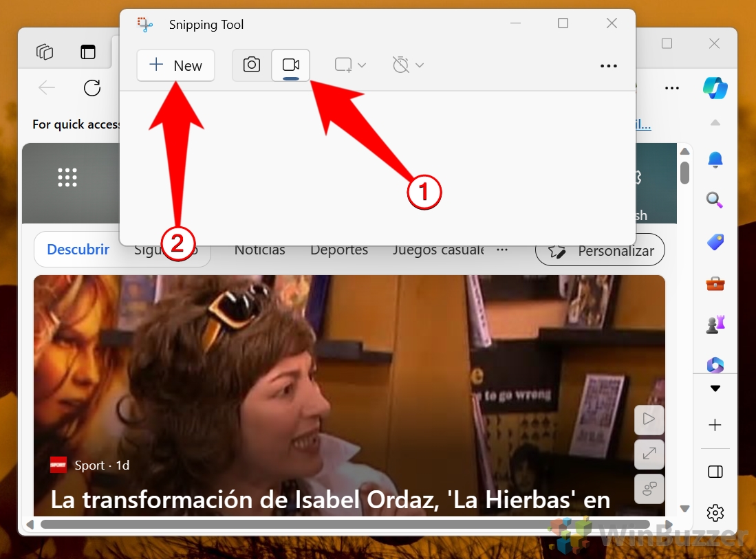
Task: Close the Edge browser window
Action: point(714,43)
